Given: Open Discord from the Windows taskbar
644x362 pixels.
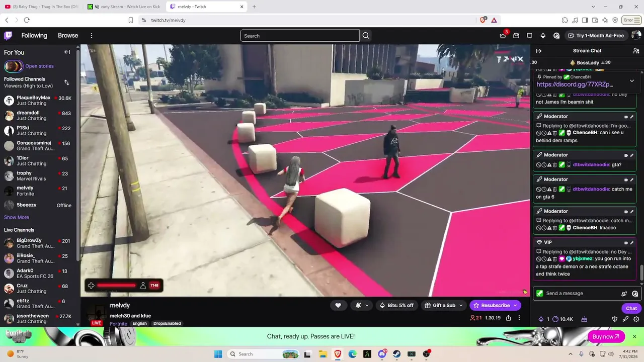Looking at the screenshot, I should 382,354.
